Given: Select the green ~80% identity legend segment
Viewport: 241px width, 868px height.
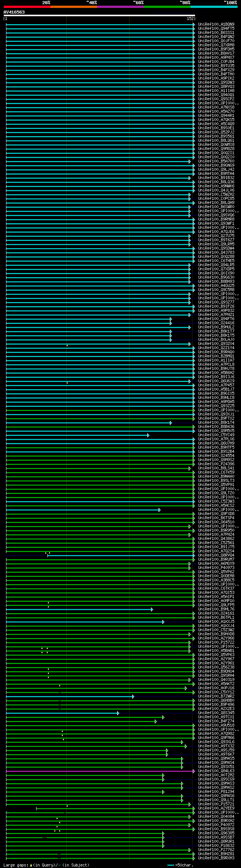Looking at the screenshot, I should click(167, 7).
